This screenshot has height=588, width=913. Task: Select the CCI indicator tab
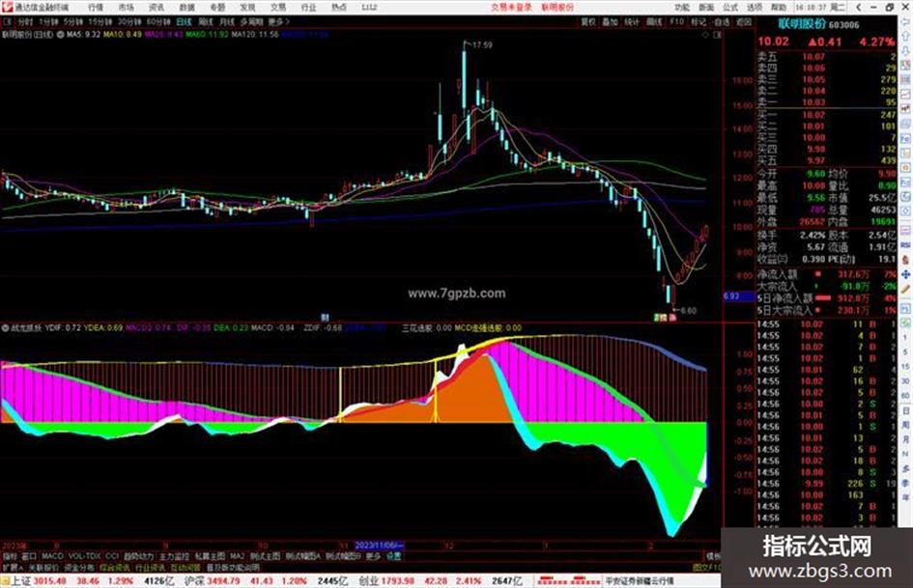click(x=112, y=556)
